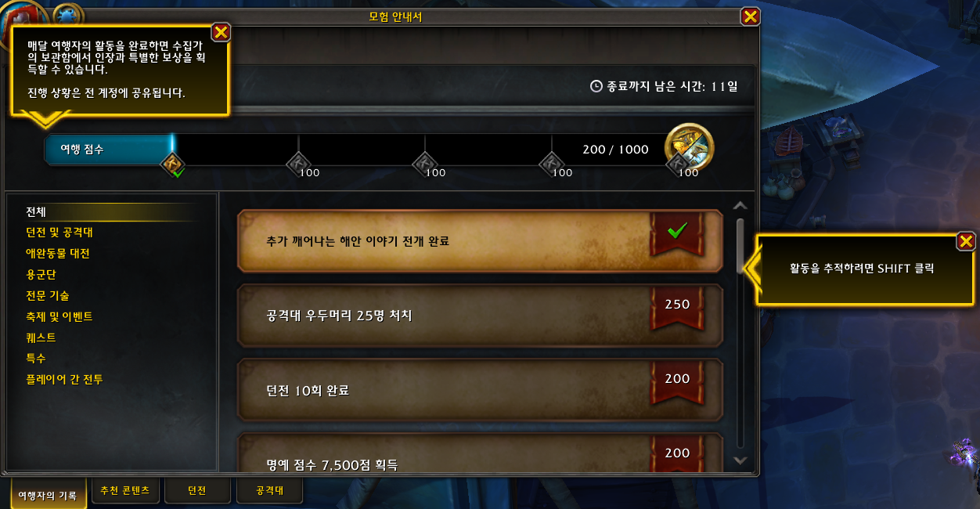Click the blue round portrait icon at top-left
980x509 pixels.
pos(67,14)
